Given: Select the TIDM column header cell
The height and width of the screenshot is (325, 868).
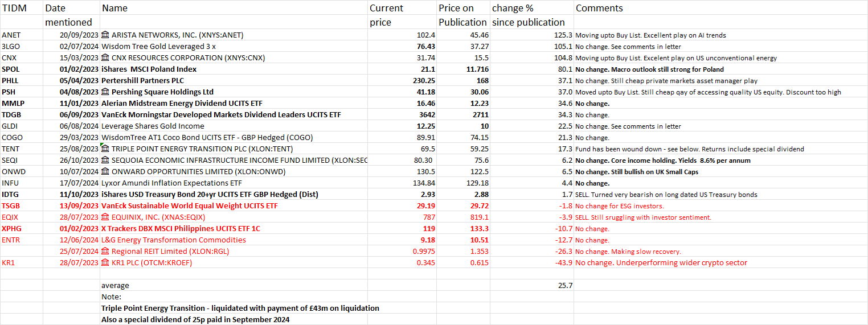Looking at the screenshot, I should tap(22, 8).
